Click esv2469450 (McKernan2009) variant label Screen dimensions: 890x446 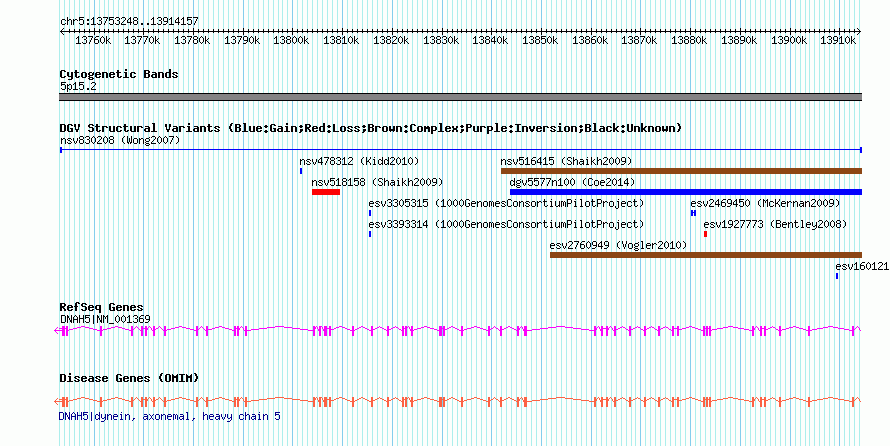coord(765,203)
